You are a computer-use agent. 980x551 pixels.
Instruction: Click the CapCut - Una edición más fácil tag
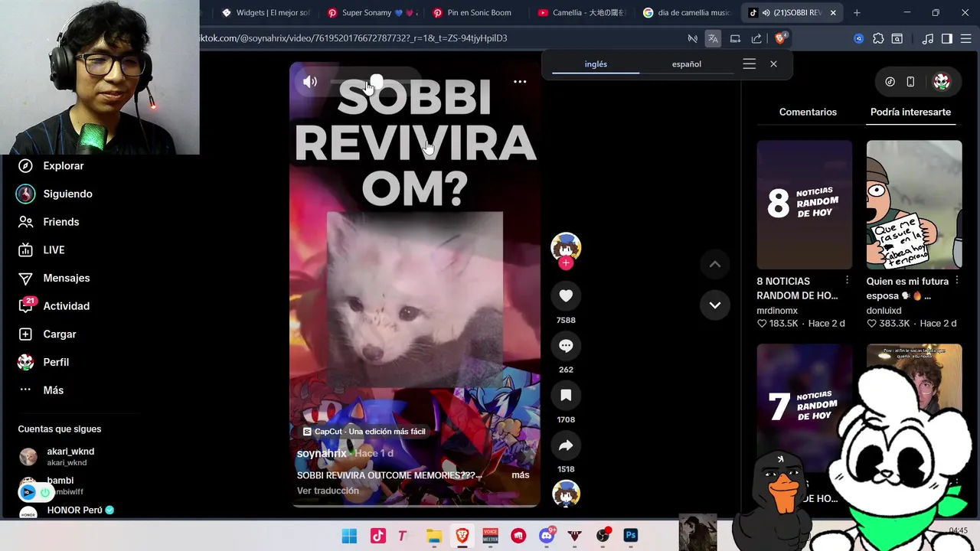364,432
